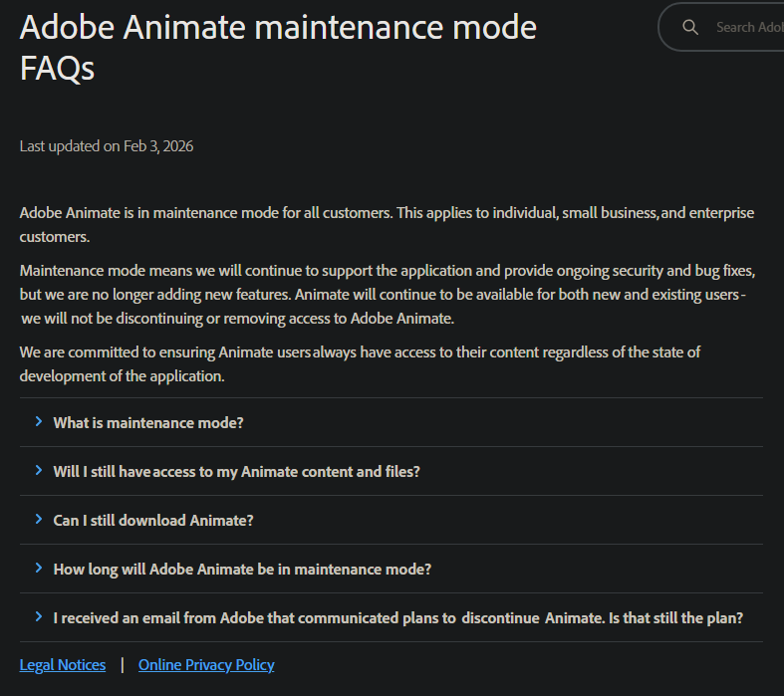Expand chevron for "I received an email from Adobe" question
This screenshot has width=784, height=696.
click(x=39, y=617)
